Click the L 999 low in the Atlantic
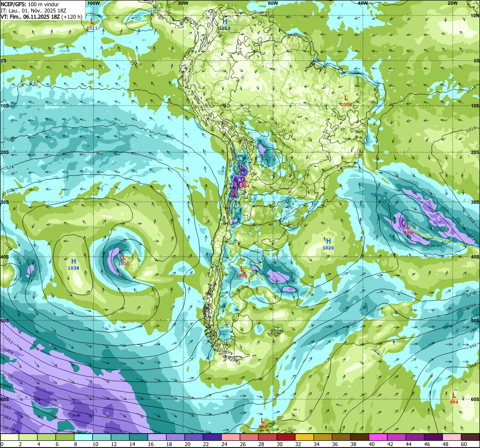The image size is (480, 448). coord(408,229)
